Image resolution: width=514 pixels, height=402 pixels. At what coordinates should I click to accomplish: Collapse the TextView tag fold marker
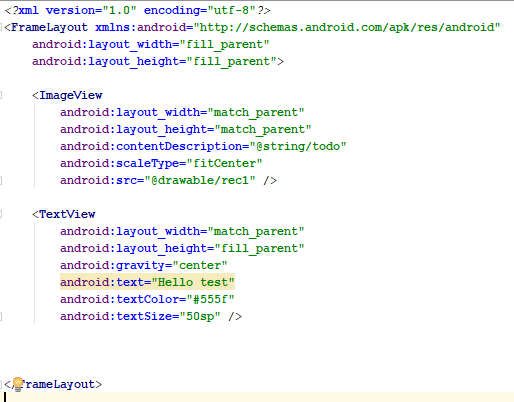pos(1,214)
